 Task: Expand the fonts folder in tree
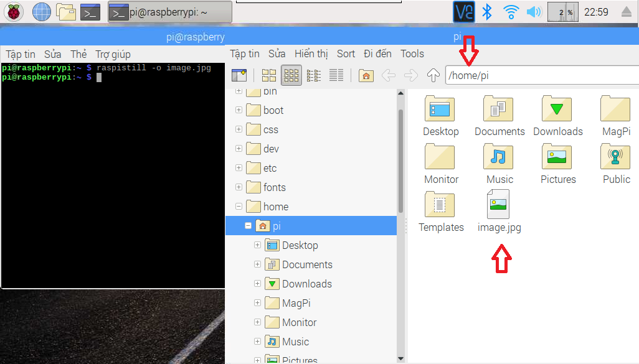(x=239, y=187)
